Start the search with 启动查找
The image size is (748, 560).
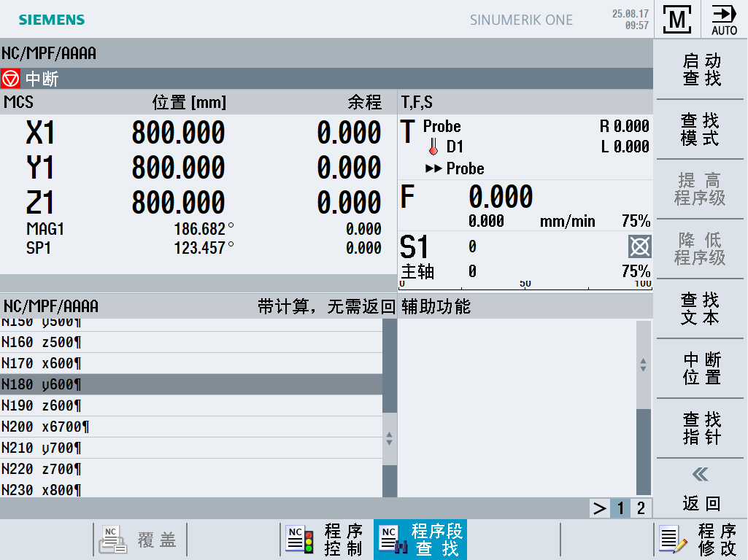coord(701,69)
